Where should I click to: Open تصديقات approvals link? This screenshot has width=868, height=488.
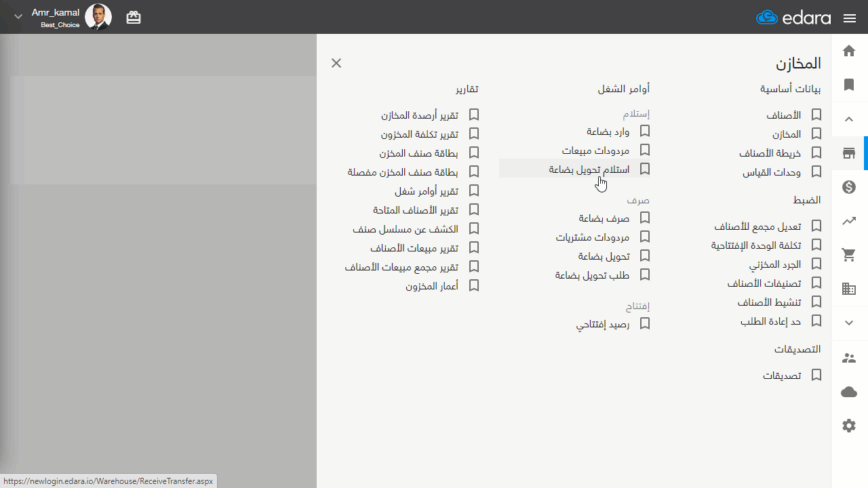click(x=783, y=375)
